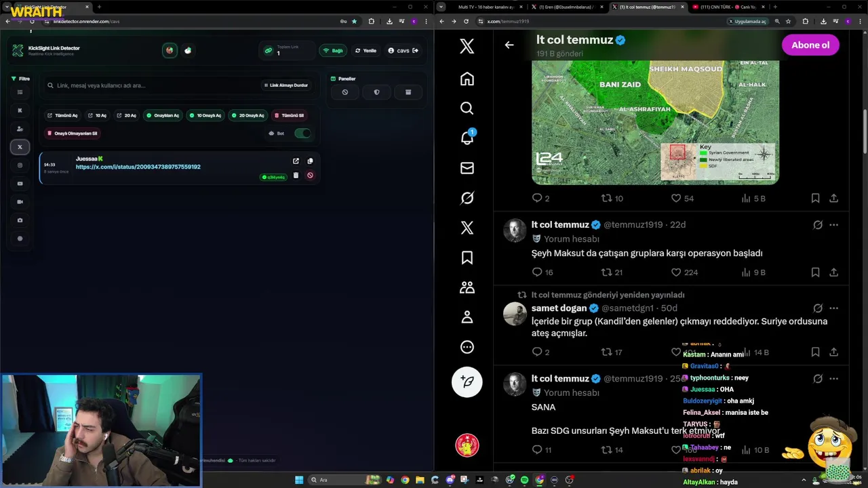Click the 10 Aç button
The image size is (868, 488).
(x=97, y=116)
